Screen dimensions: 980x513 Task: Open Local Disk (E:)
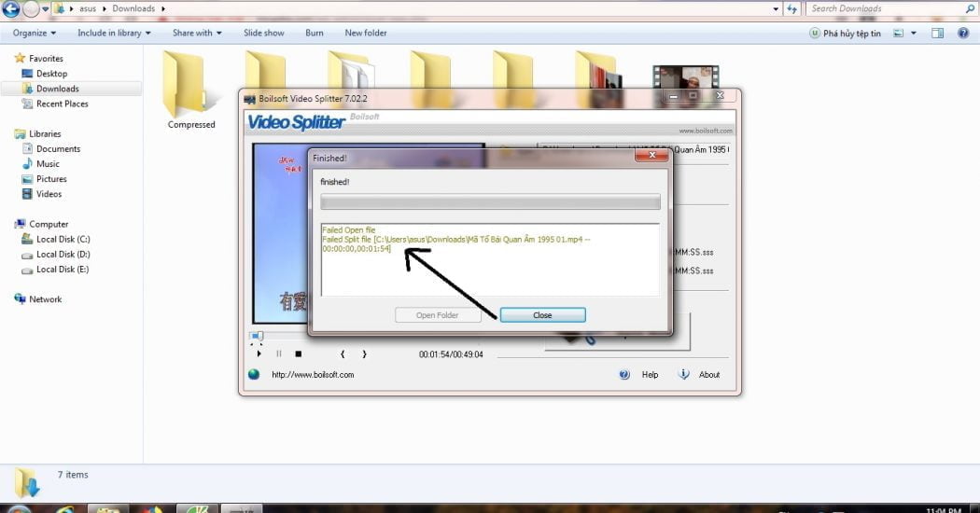[x=63, y=270]
